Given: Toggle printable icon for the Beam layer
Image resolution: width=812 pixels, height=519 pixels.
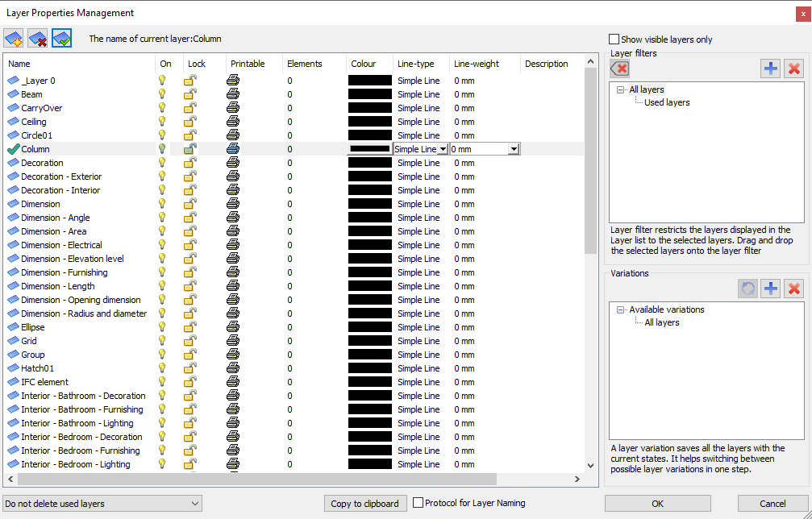Looking at the screenshot, I should coord(233,94).
